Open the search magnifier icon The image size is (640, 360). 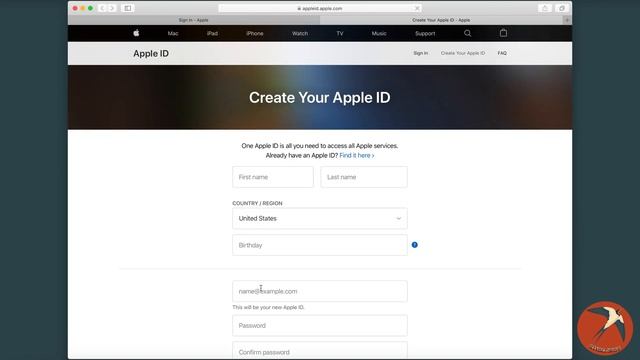(x=467, y=33)
